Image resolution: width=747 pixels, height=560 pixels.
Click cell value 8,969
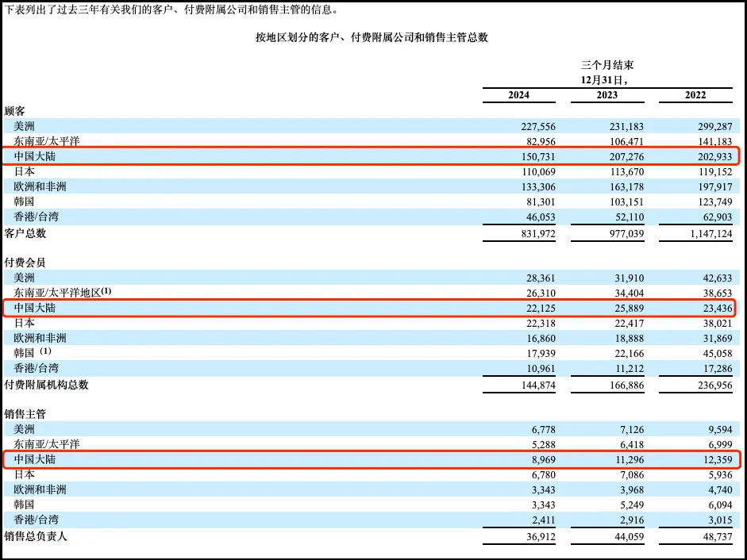pos(544,459)
